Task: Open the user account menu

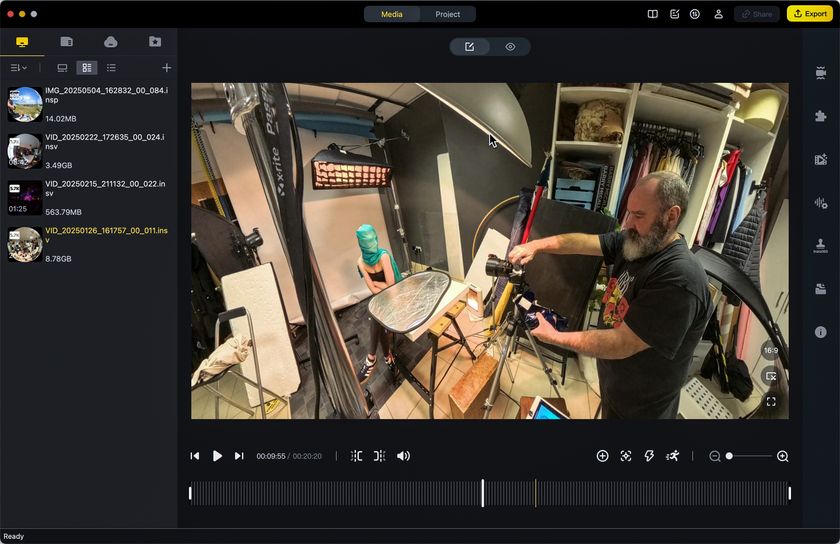Action: coord(718,14)
